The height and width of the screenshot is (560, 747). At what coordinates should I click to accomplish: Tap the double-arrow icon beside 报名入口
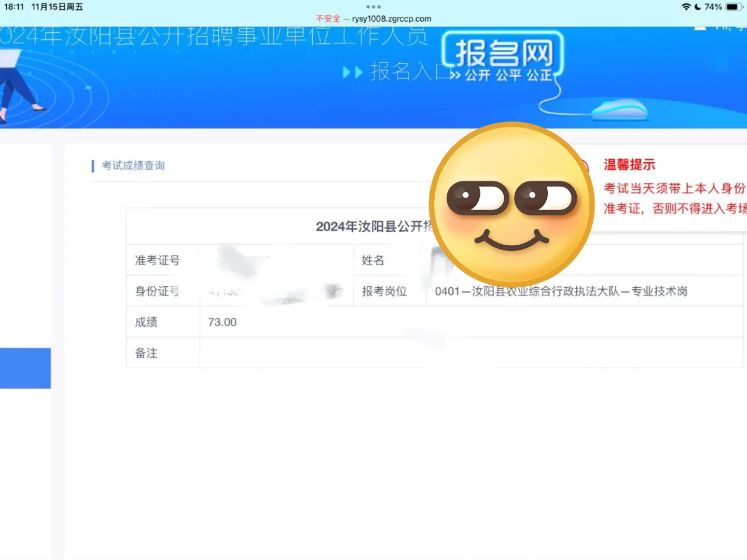click(x=352, y=72)
